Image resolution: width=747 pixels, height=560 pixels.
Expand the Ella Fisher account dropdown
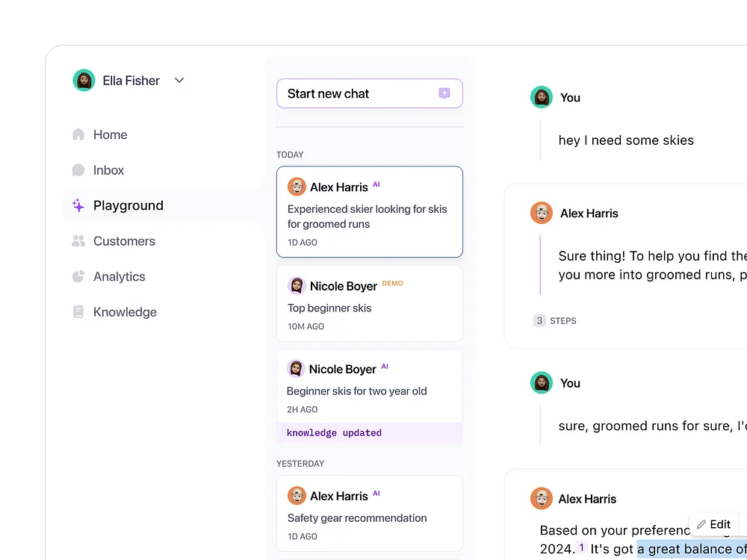coord(179,81)
